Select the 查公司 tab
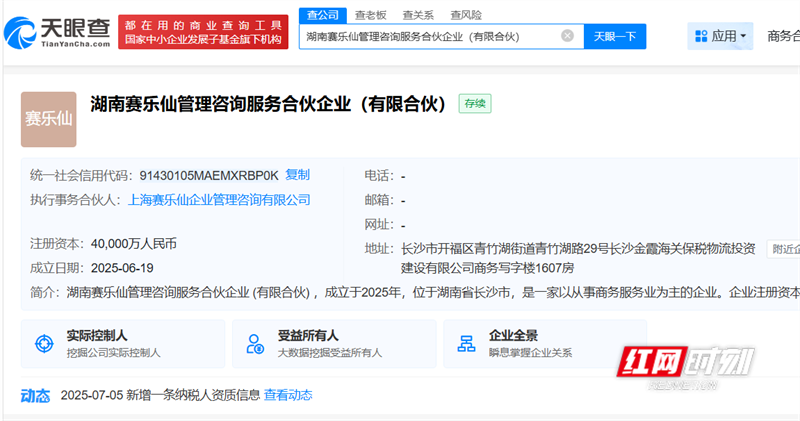The height and width of the screenshot is (421, 800). tap(322, 15)
